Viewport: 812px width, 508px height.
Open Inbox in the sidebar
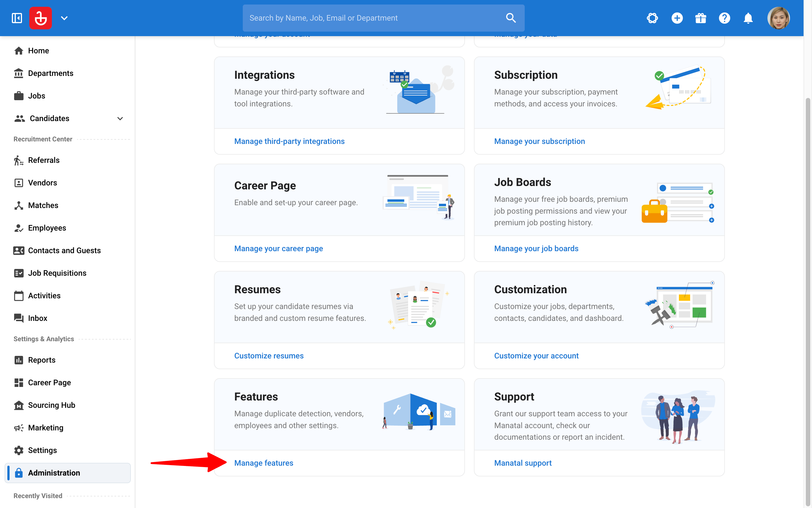[67, 318]
